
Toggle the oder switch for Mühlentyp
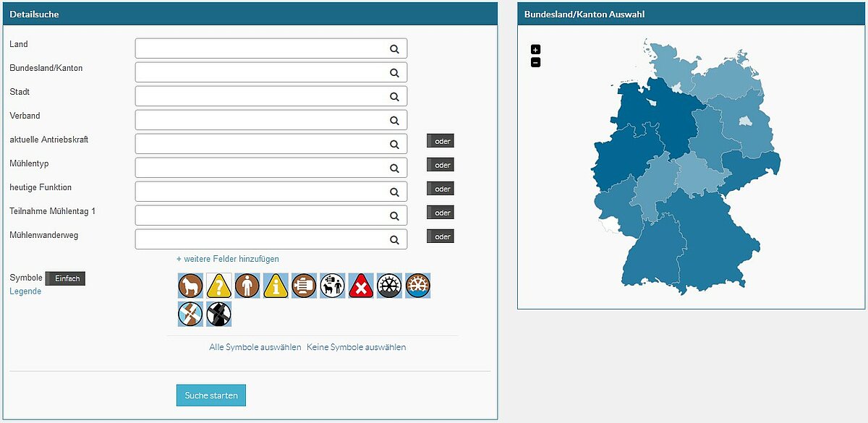(441, 165)
